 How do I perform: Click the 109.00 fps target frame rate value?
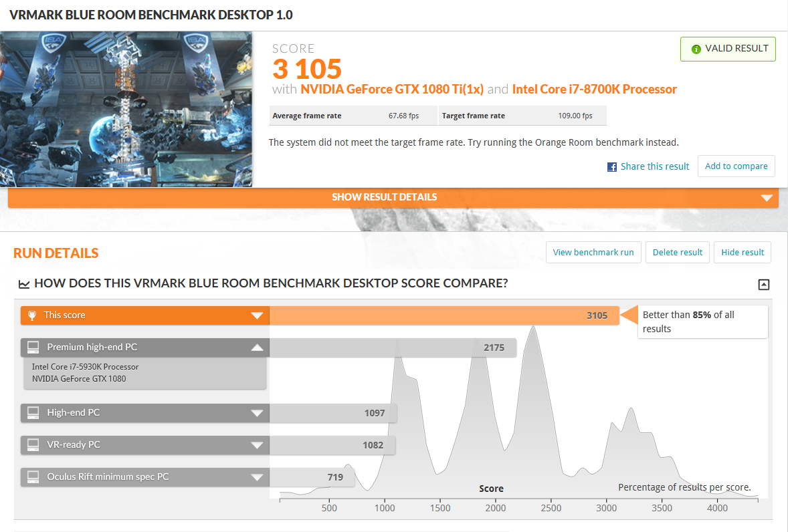(575, 116)
